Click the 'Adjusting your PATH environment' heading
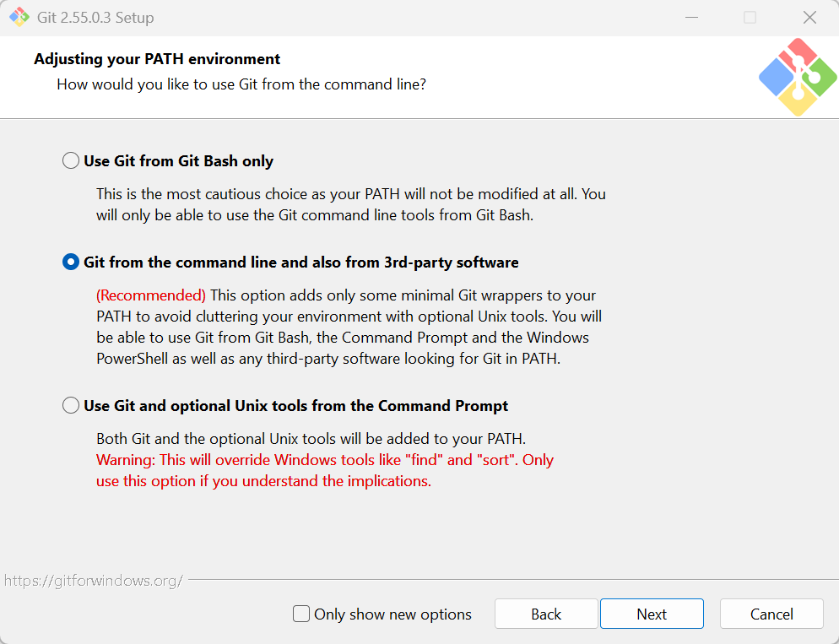This screenshot has width=839, height=644. coord(157,59)
